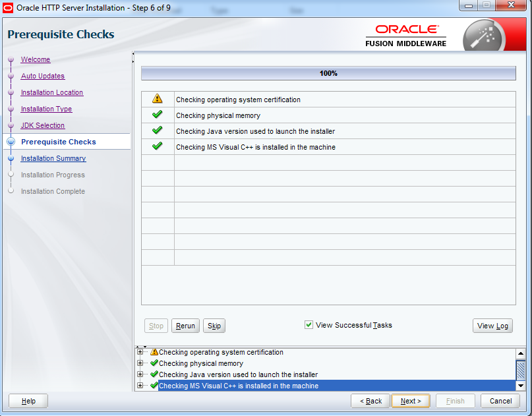The width and height of the screenshot is (532, 416).
Task: Click scroll up arrow in lower details pane
Action: click(x=521, y=353)
